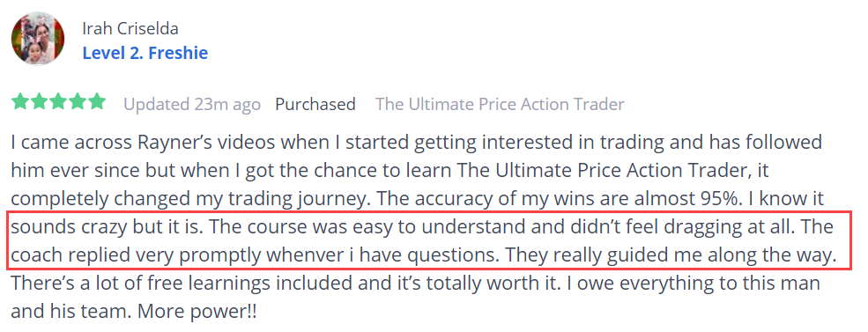Open the Level 2. Freshie badge link
The image size is (868, 332).
[x=145, y=53]
